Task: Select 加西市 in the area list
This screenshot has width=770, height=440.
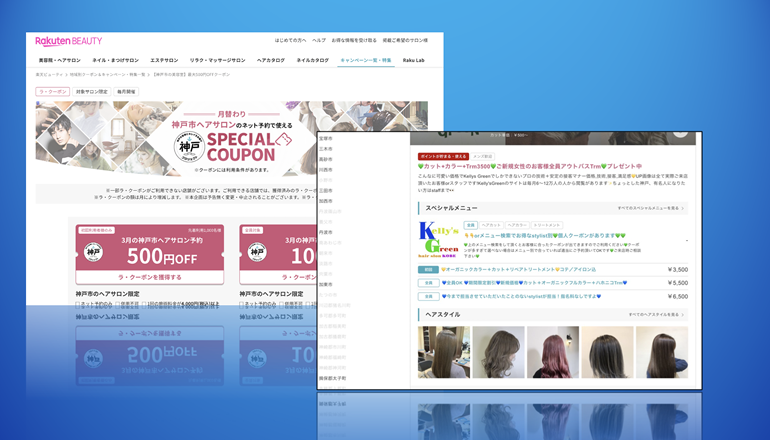Action: 326,201
